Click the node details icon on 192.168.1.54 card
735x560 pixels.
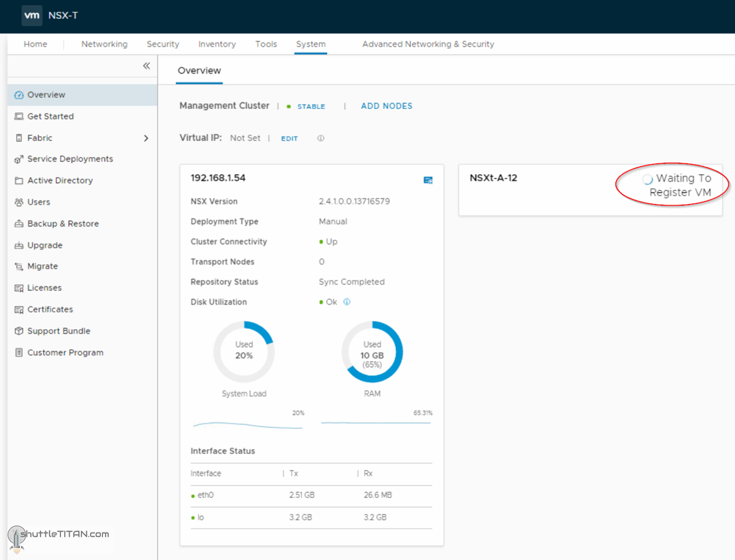(x=428, y=180)
